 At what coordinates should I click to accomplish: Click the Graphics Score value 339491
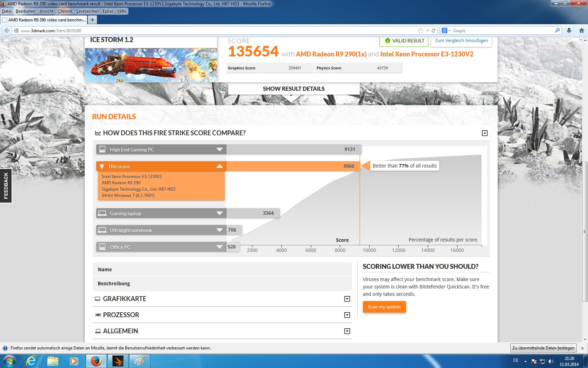point(295,68)
